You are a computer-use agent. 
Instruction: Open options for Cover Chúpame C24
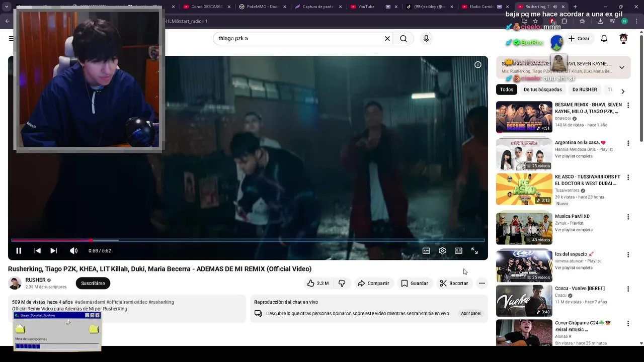click(628, 323)
